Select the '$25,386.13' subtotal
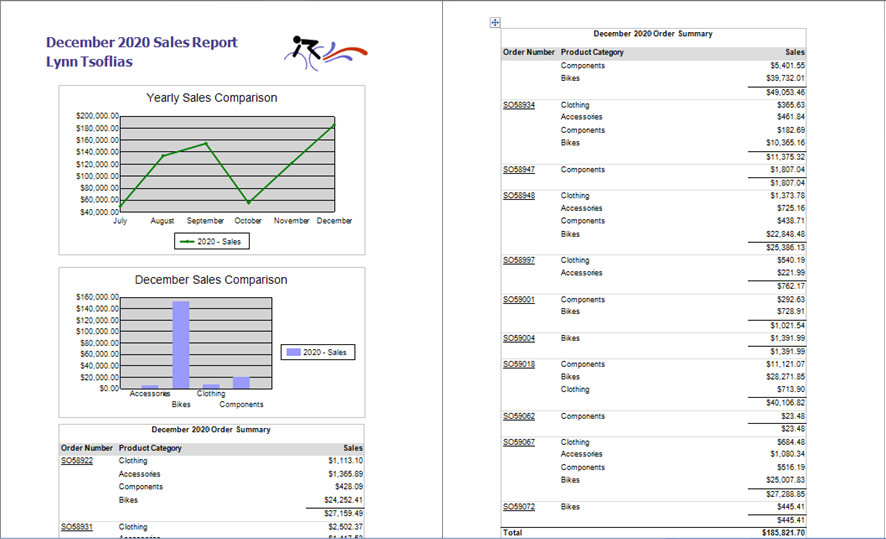The height and width of the screenshot is (539, 886). pos(785,247)
